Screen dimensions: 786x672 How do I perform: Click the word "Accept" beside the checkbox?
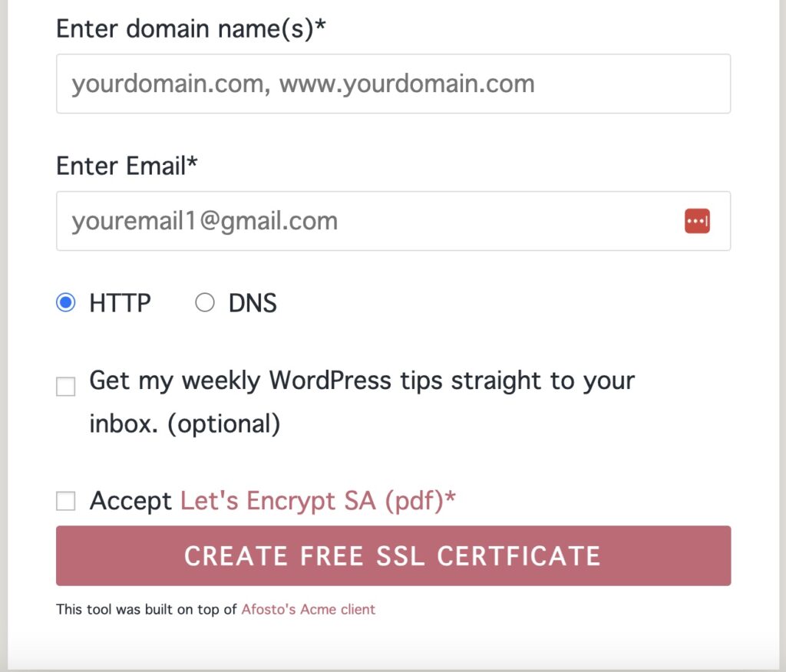pyautogui.click(x=130, y=501)
